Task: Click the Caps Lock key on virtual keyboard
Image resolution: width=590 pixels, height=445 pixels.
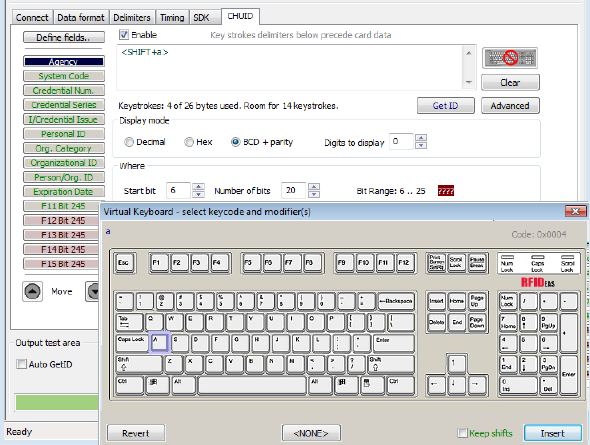Action: 132,343
